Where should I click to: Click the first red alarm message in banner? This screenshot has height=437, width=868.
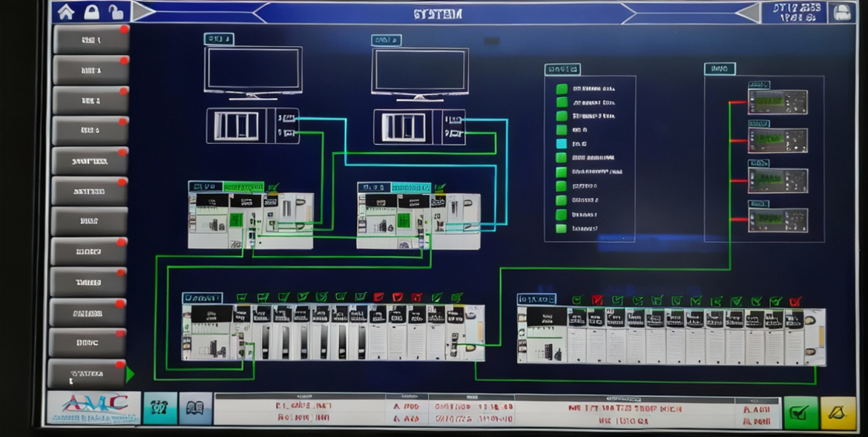point(303,406)
